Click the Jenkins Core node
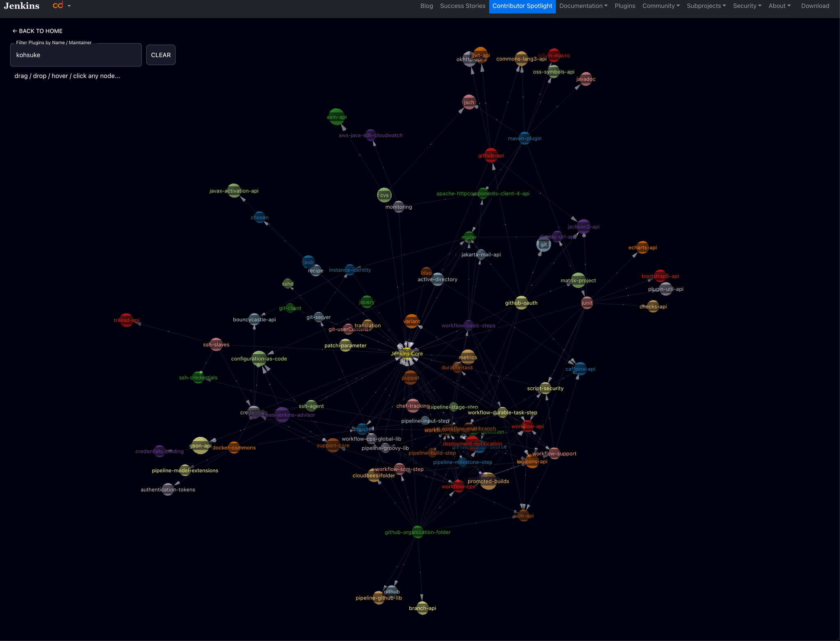Viewport: 840px width, 641px height. tap(406, 353)
